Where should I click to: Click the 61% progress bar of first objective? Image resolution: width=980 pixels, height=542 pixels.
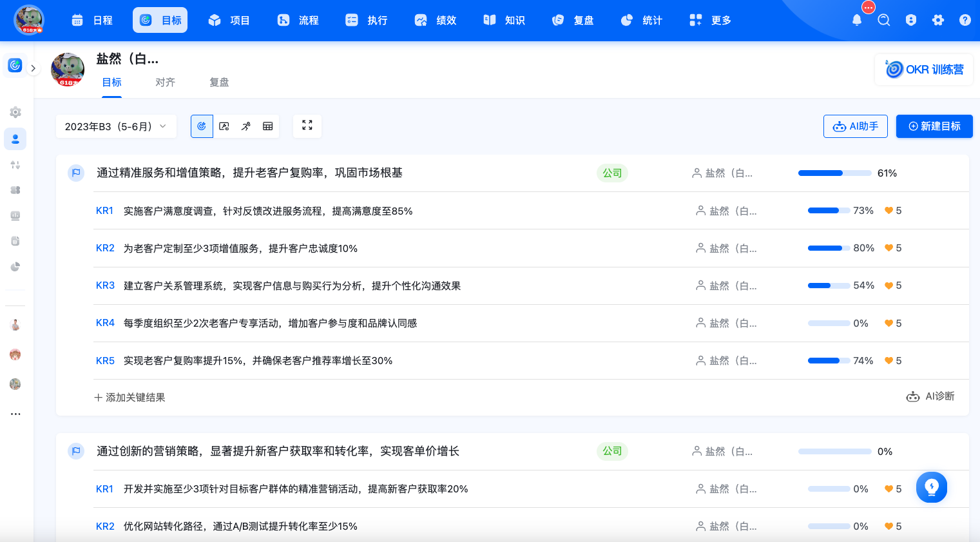[835, 173]
